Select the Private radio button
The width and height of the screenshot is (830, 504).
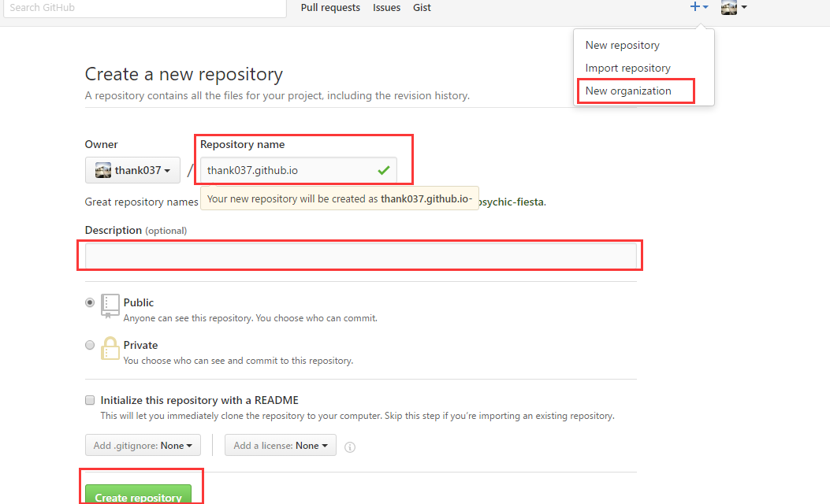point(90,345)
